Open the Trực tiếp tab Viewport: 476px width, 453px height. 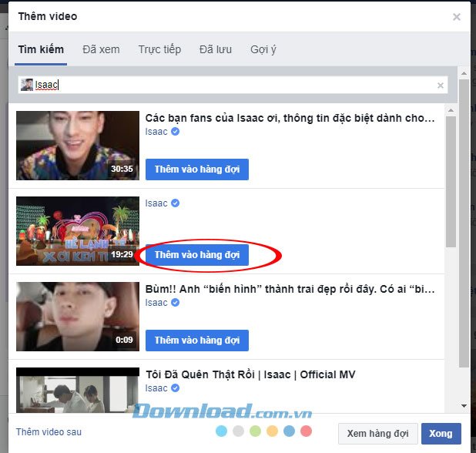[159, 49]
